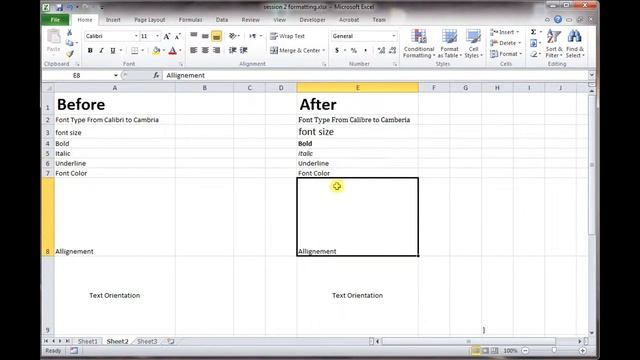Click the Copy icon in Clipboard
The width and height of the screenshot is (640, 360).
(70, 43)
